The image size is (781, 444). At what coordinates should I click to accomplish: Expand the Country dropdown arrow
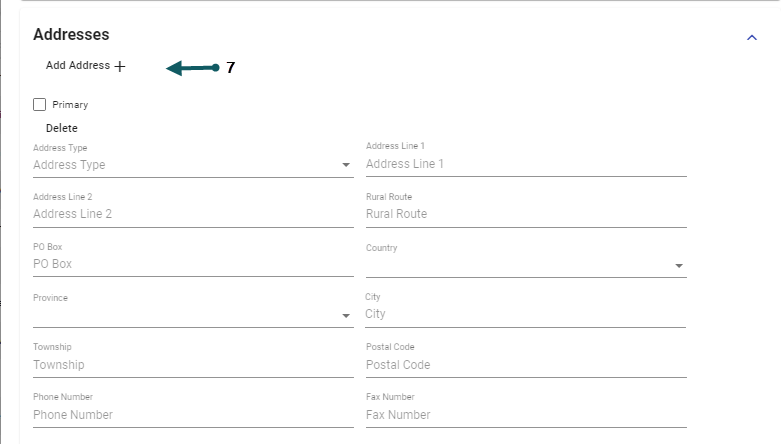[679, 266]
